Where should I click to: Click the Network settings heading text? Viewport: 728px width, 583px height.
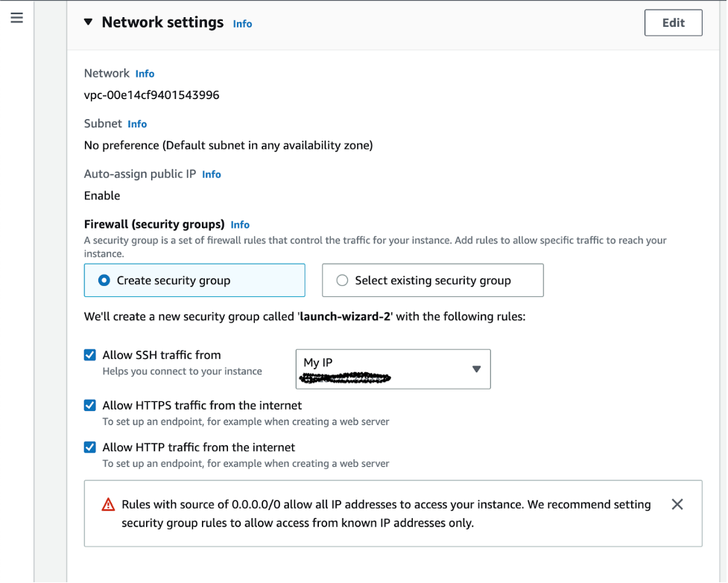tap(162, 22)
